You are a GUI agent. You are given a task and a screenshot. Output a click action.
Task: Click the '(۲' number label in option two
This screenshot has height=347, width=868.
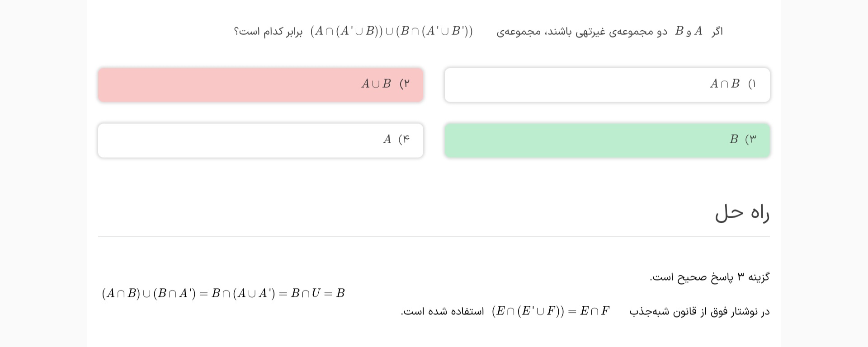point(405,84)
